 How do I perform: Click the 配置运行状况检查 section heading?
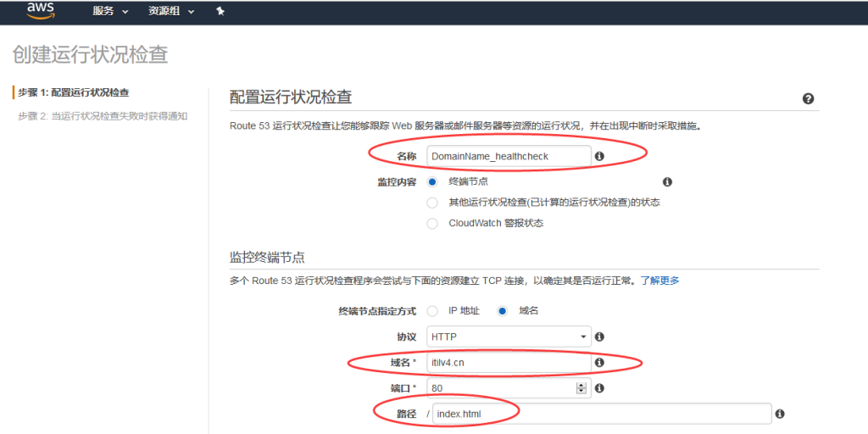pyautogui.click(x=291, y=97)
